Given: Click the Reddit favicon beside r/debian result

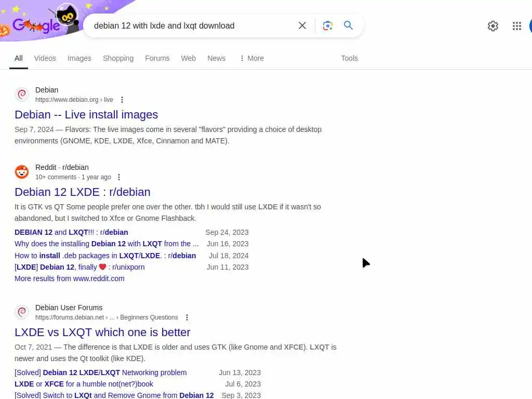Looking at the screenshot, I should pyautogui.click(x=22, y=172).
